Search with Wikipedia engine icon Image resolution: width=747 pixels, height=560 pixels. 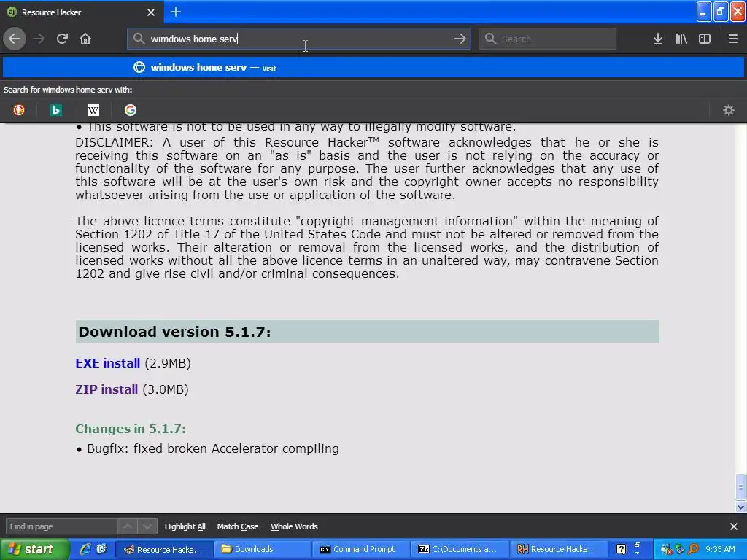93,110
